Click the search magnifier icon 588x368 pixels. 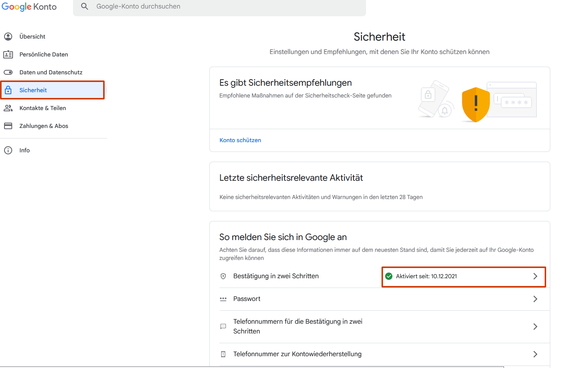(84, 6)
